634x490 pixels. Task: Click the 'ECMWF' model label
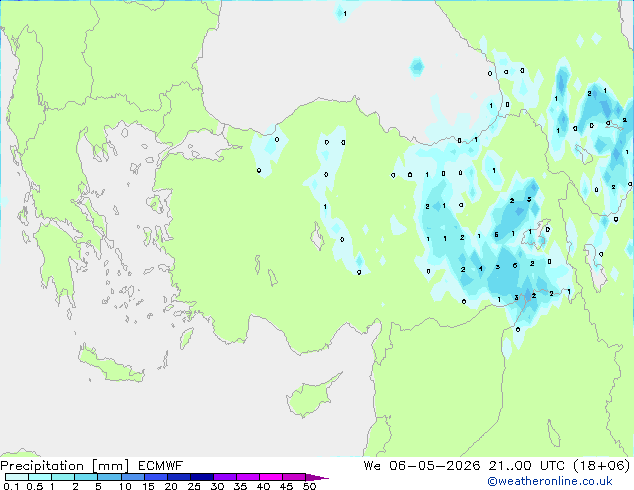pos(161,466)
